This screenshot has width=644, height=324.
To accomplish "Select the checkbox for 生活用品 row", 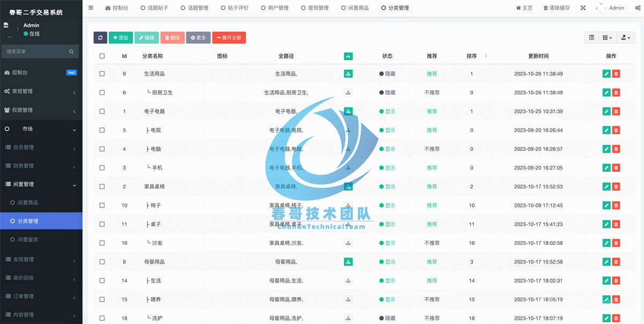I will click(x=102, y=74).
